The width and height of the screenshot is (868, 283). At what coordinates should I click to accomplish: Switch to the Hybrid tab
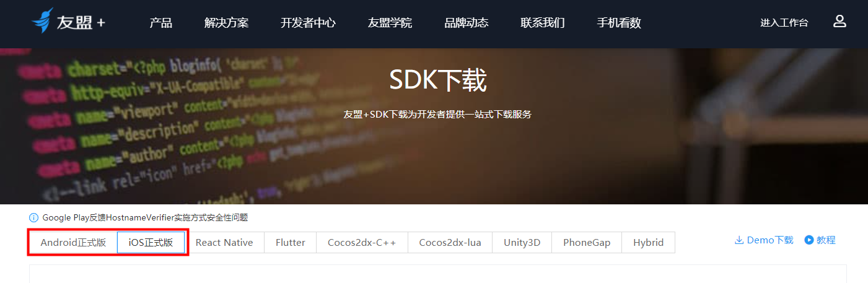tap(649, 242)
